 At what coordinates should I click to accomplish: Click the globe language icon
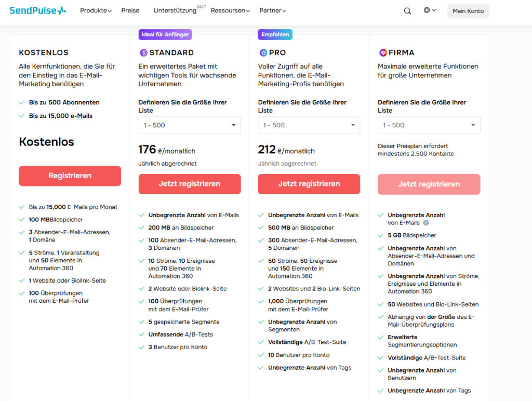[427, 10]
